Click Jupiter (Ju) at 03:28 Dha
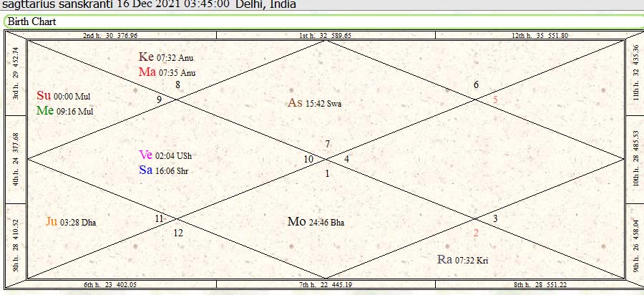 (x=71, y=222)
